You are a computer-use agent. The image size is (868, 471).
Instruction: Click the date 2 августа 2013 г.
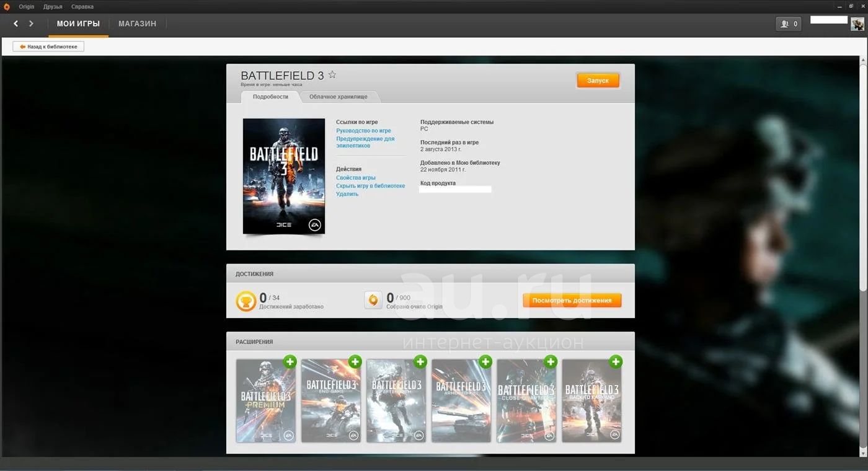coord(441,149)
